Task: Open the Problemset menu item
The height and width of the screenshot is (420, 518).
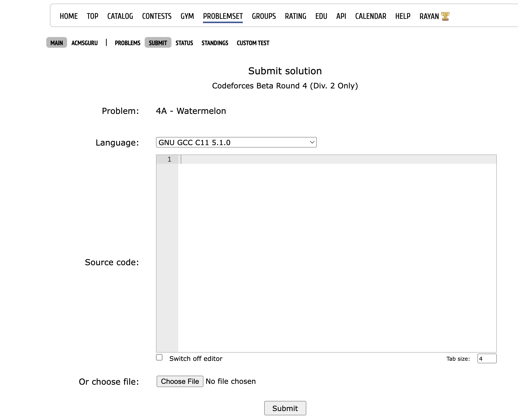Action: (x=222, y=16)
